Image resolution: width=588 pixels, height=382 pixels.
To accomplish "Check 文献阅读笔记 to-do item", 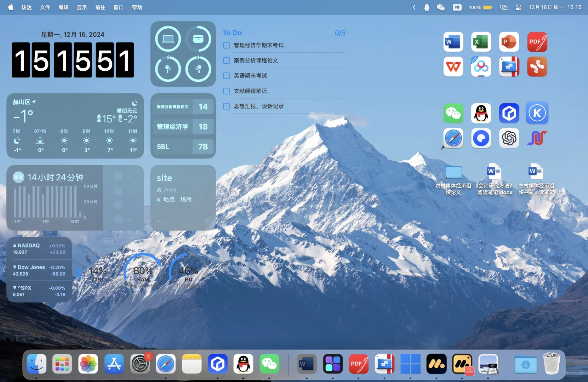I will point(227,91).
